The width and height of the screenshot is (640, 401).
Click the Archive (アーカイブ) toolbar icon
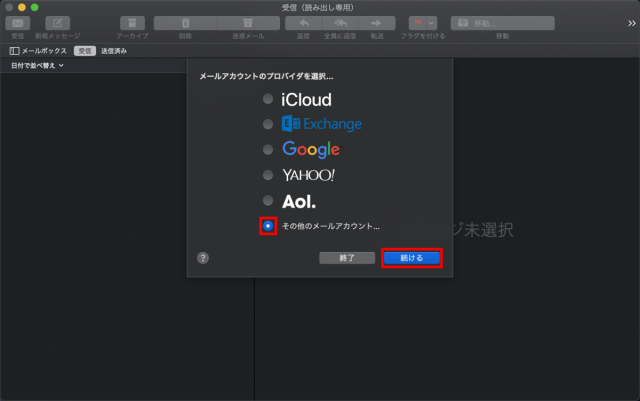tap(132, 23)
